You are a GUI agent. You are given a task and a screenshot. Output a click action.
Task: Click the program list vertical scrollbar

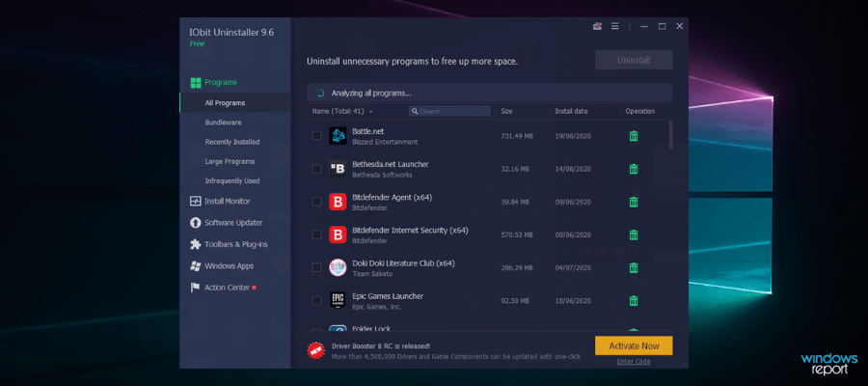671,134
